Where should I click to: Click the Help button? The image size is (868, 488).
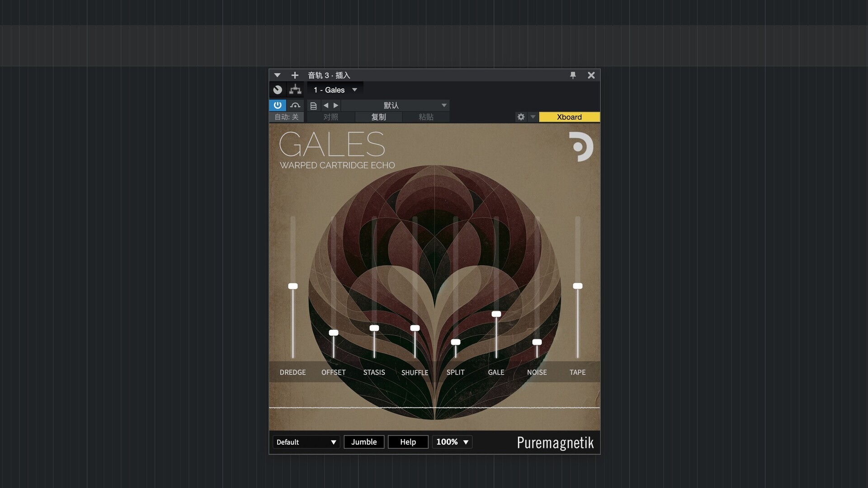[x=408, y=442]
